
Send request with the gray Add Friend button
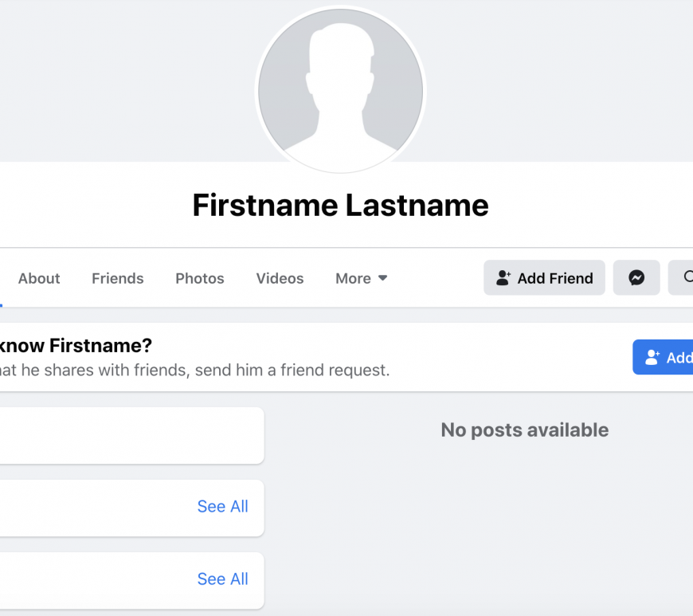pos(544,277)
